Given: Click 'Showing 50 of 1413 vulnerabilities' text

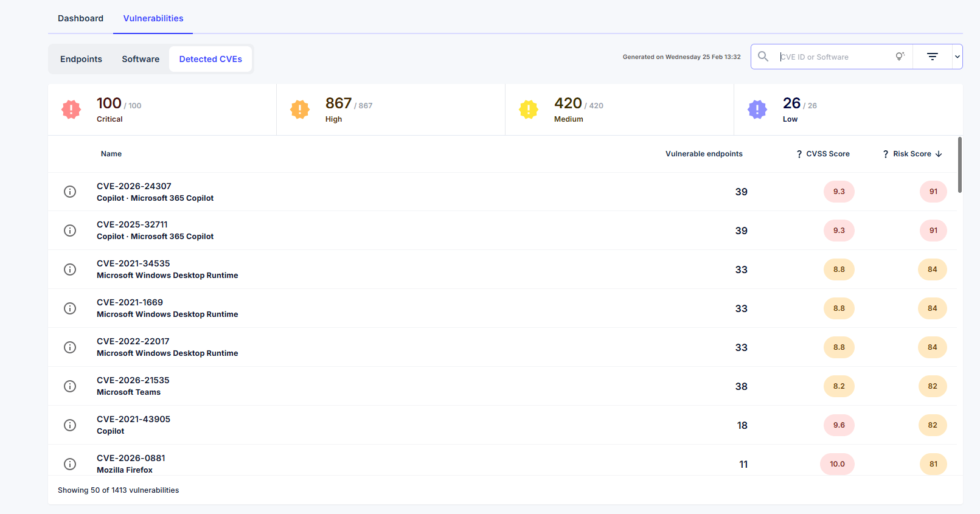Looking at the screenshot, I should pyautogui.click(x=118, y=490).
